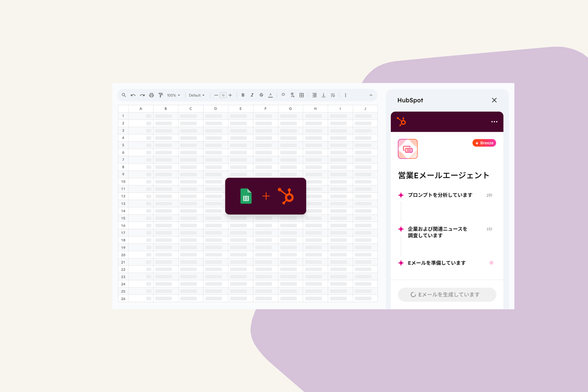Open the 100% zoom dropdown
The height and width of the screenshot is (392, 588).
pos(174,95)
